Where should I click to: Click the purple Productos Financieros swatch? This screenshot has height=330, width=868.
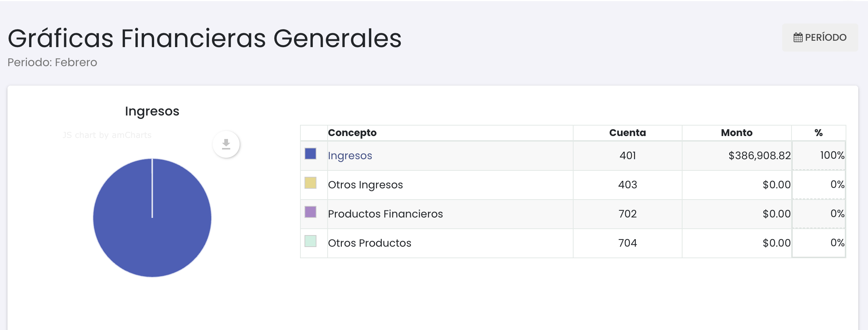point(310,212)
